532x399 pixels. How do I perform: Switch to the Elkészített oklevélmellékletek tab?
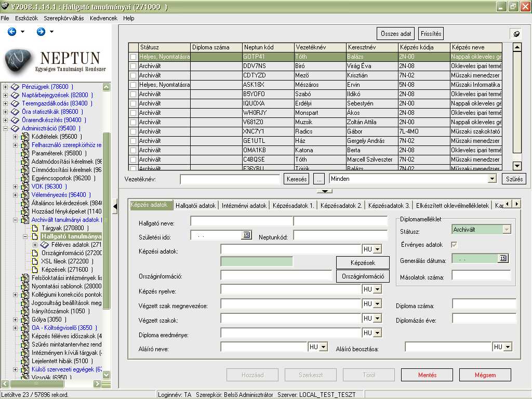(x=453, y=206)
